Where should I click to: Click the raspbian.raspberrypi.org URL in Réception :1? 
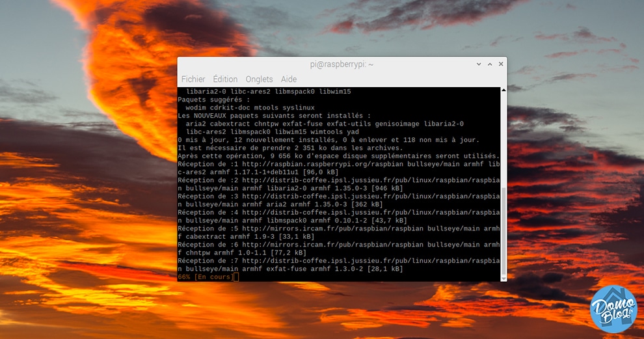pos(323,164)
